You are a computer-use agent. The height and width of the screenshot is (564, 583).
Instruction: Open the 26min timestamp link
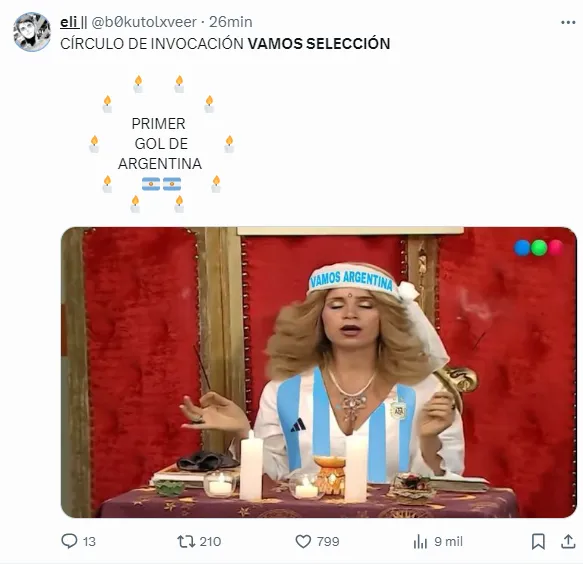pos(231,22)
